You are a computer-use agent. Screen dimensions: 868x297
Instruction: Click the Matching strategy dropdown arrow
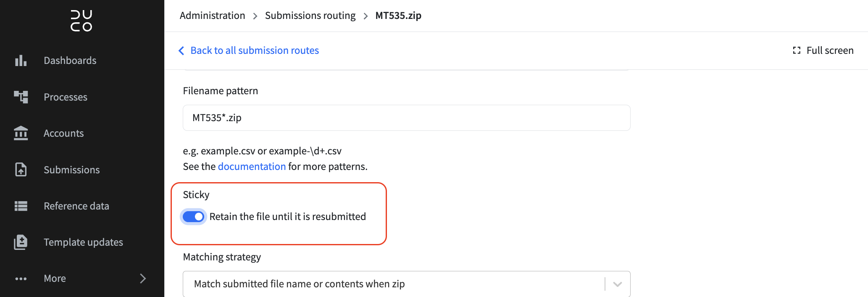click(617, 284)
